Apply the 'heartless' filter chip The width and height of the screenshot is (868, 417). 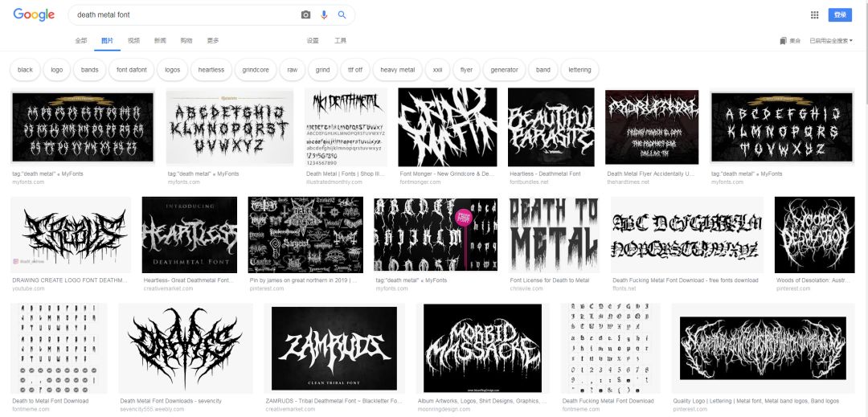[211, 70]
